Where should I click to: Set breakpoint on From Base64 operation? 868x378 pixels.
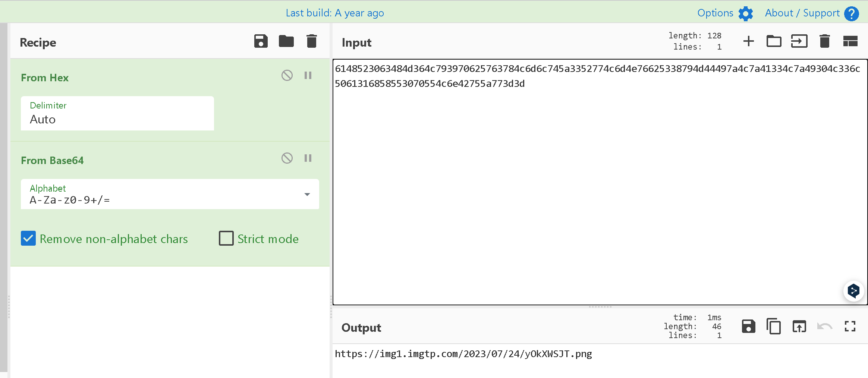(x=308, y=158)
